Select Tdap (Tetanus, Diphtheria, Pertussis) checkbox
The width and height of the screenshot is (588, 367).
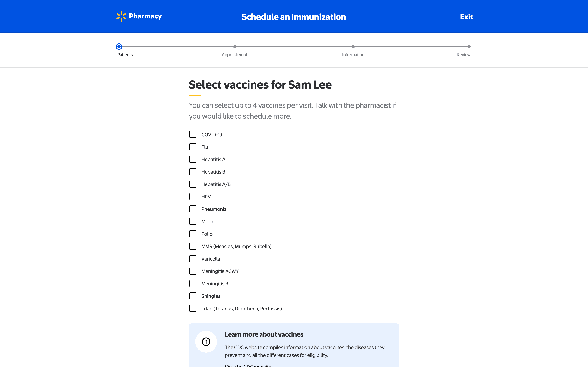[193, 309]
